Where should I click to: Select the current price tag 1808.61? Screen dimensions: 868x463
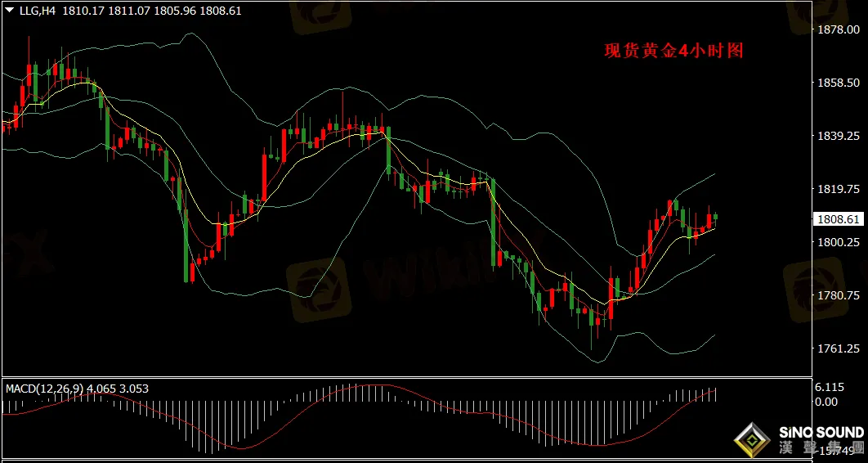click(x=839, y=219)
